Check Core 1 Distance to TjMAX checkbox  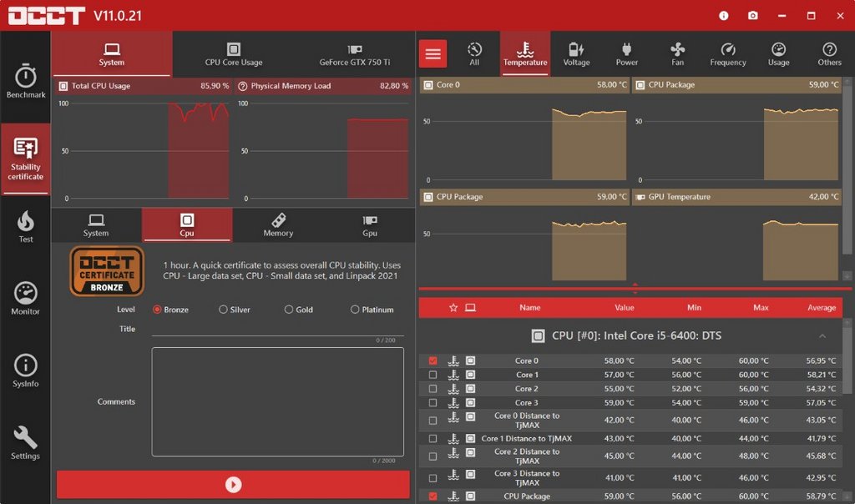(x=433, y=439)
